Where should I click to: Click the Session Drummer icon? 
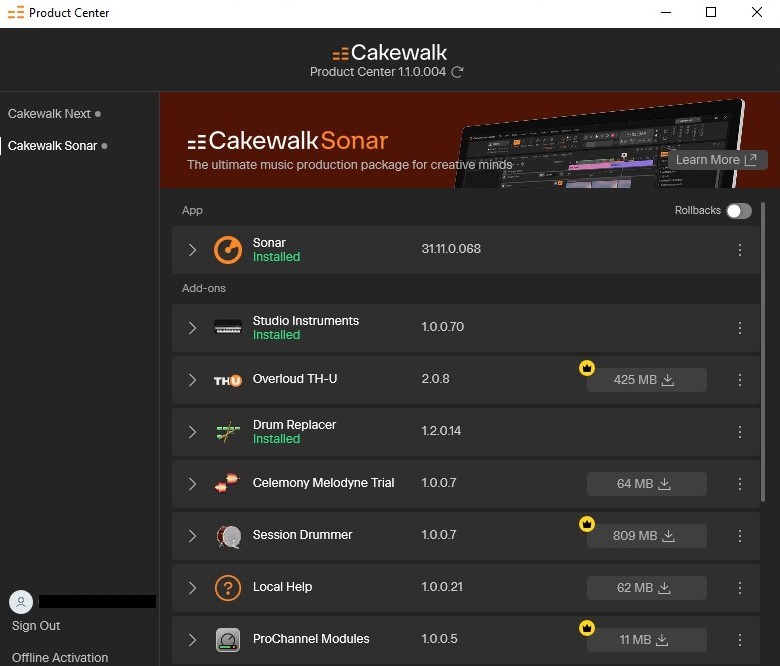pyautogui.click(x=228, y=536)
